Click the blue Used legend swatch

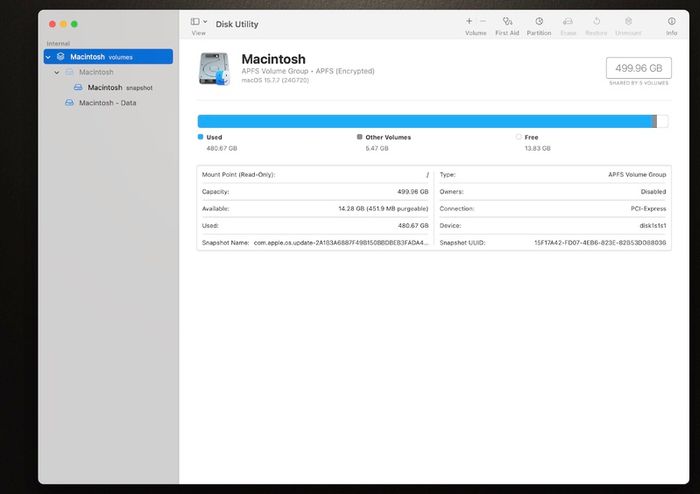(200, 137)
